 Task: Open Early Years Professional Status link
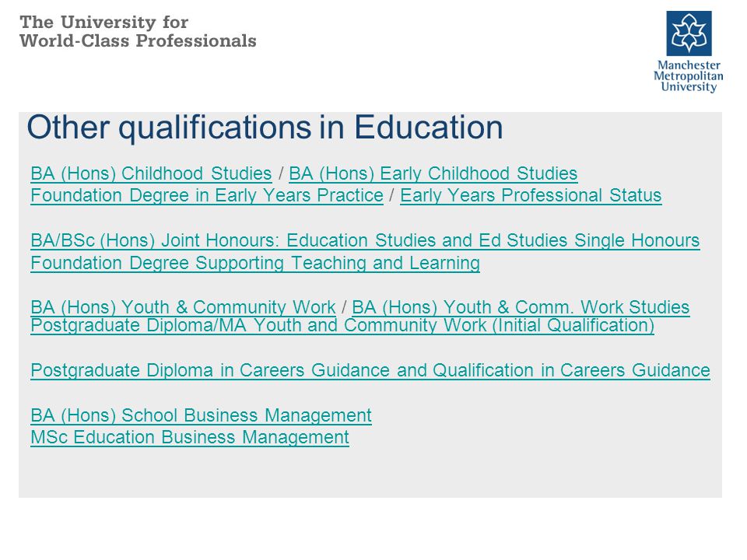tap(531, 195)
